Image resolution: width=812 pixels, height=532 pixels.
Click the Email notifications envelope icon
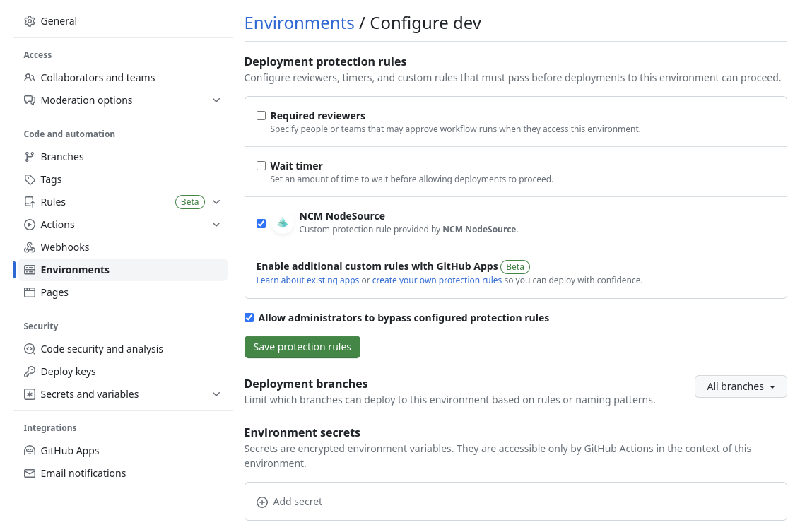[30, 473]
